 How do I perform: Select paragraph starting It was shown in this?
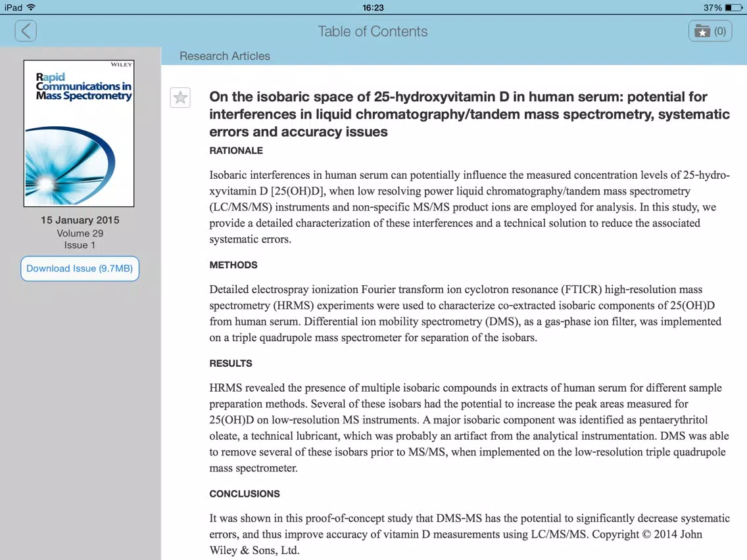click(470, 534)
